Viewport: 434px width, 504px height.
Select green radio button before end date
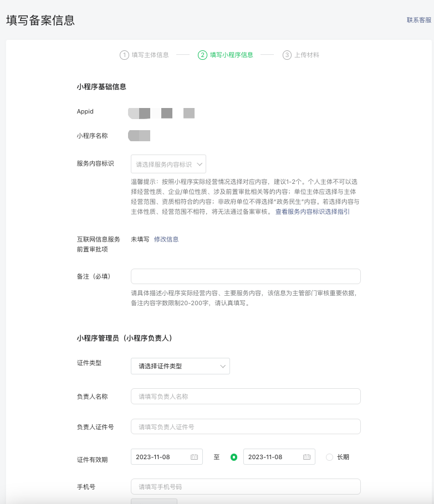234,457
